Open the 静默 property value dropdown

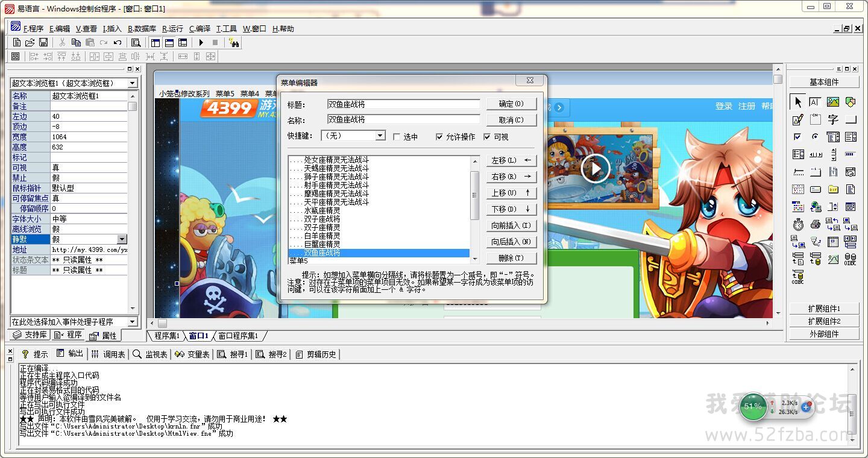(122, 239)
